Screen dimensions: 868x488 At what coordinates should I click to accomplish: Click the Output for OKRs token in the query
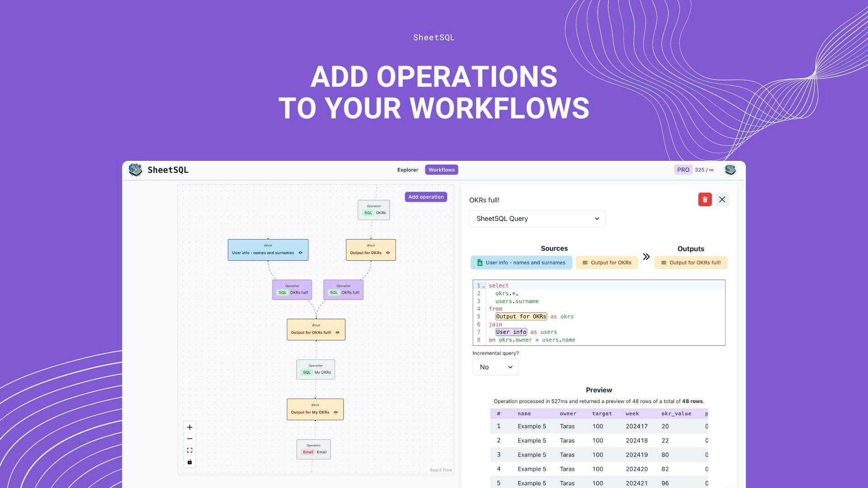pyautogui.click(x=521, y=316)
